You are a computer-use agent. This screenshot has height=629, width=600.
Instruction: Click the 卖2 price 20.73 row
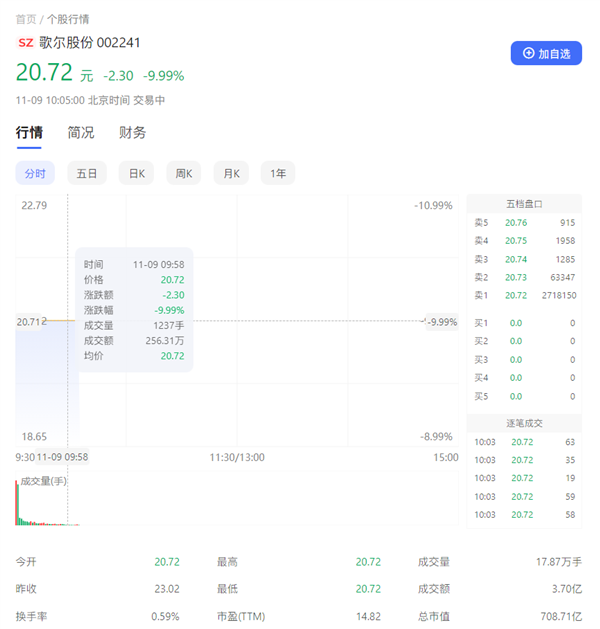point(525,277)
